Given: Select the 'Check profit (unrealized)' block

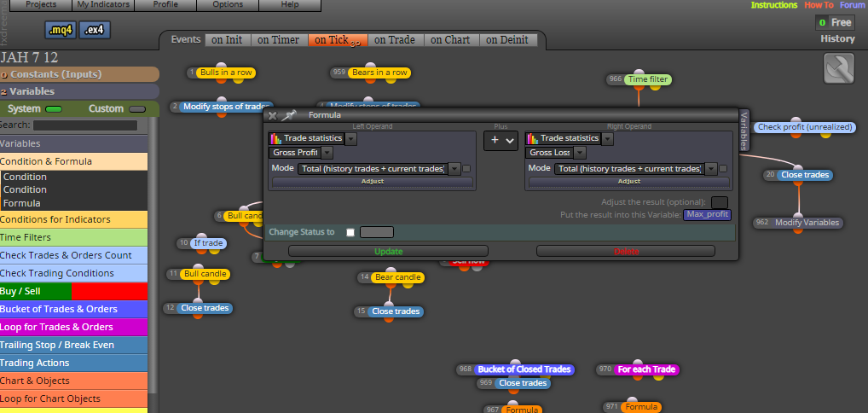Looking at the screenshot, I should pos(804,127).
